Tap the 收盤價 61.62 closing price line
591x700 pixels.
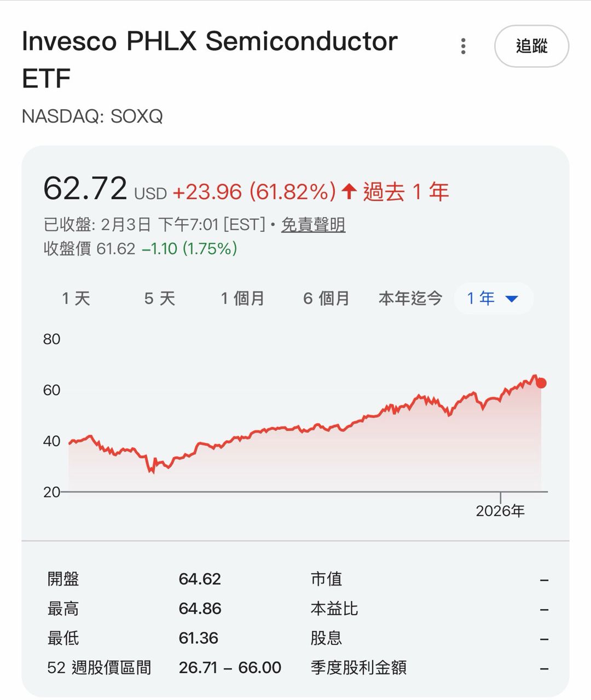140,249
